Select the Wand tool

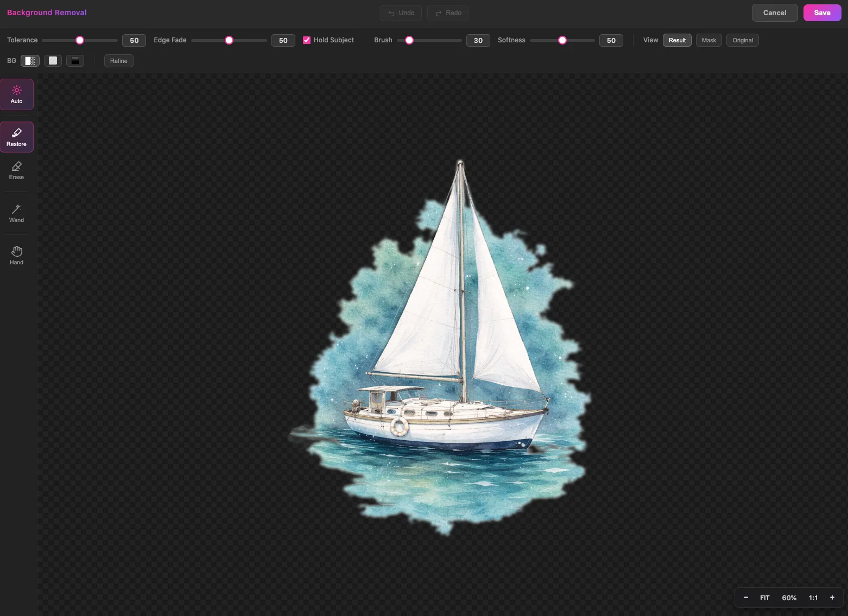[17, 213]
